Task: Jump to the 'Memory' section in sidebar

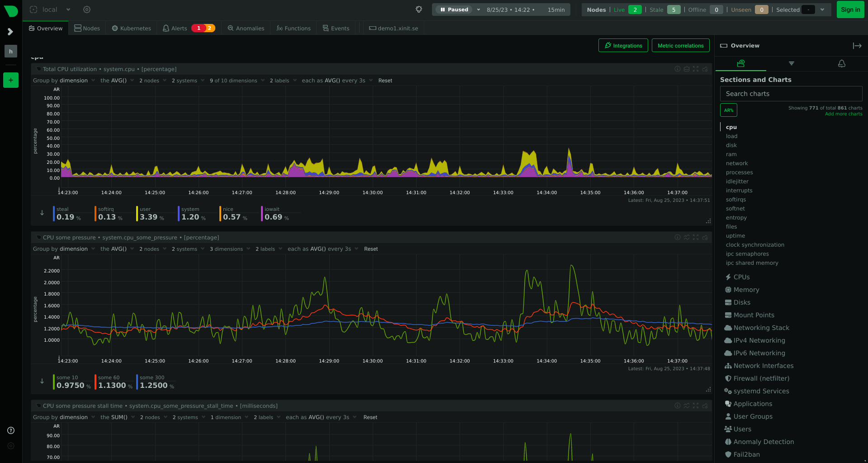Action: 746,290
